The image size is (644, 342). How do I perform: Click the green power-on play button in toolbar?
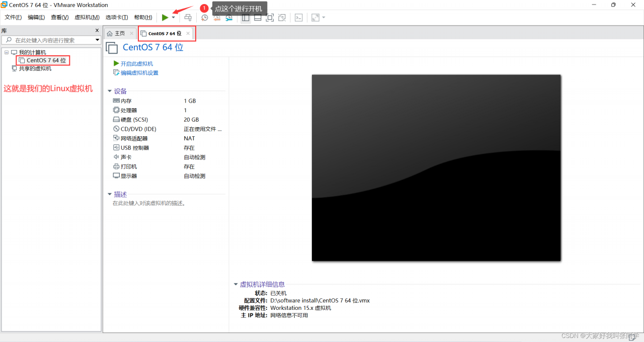[165, 18]
